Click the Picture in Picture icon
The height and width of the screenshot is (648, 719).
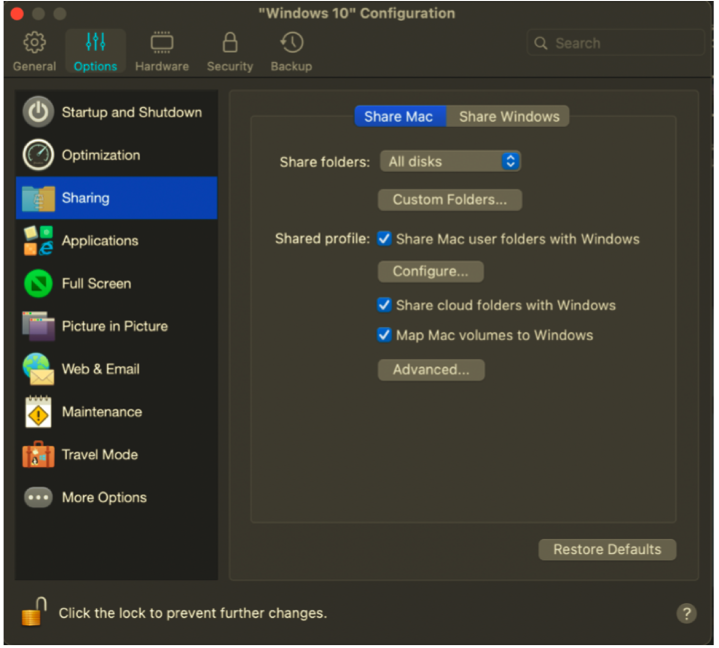[38, 326]
